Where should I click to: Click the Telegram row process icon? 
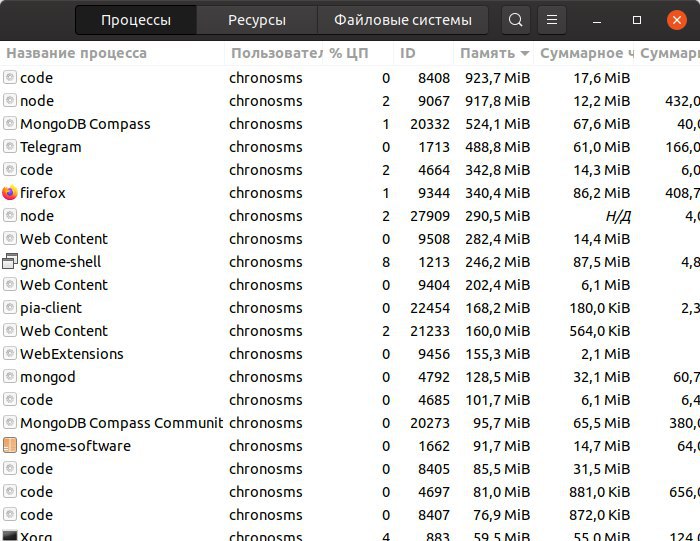pos(10,147)
